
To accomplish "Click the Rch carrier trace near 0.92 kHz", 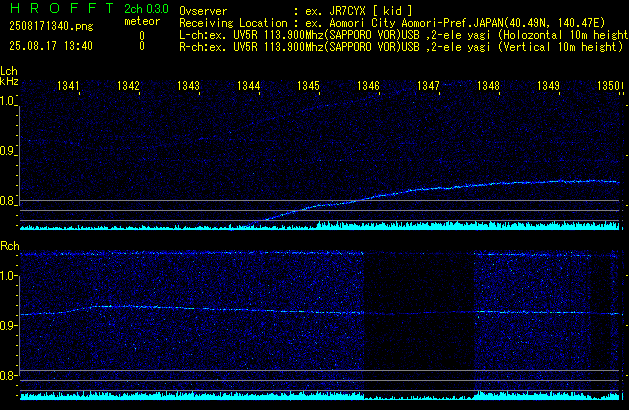I will pos(319,311).
